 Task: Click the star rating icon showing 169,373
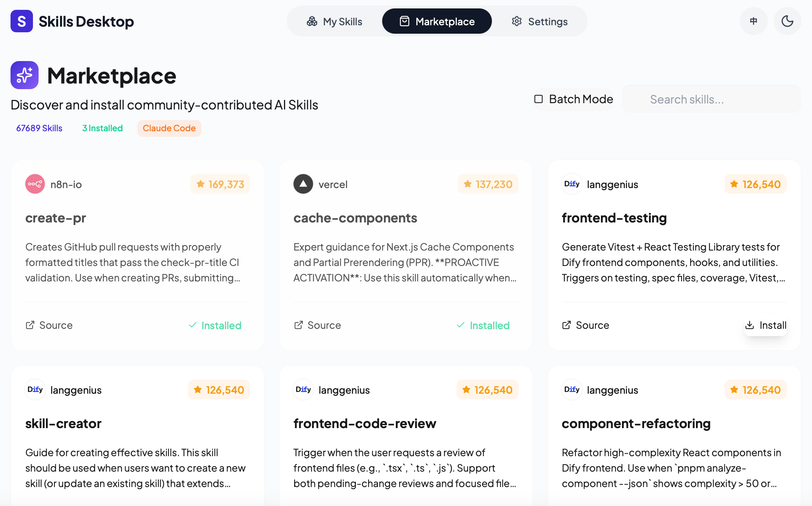200,184
